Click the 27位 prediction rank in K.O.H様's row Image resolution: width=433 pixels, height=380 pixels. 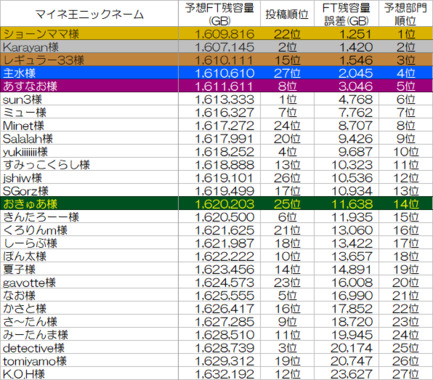pyautogui.click(x=405, y=374)
